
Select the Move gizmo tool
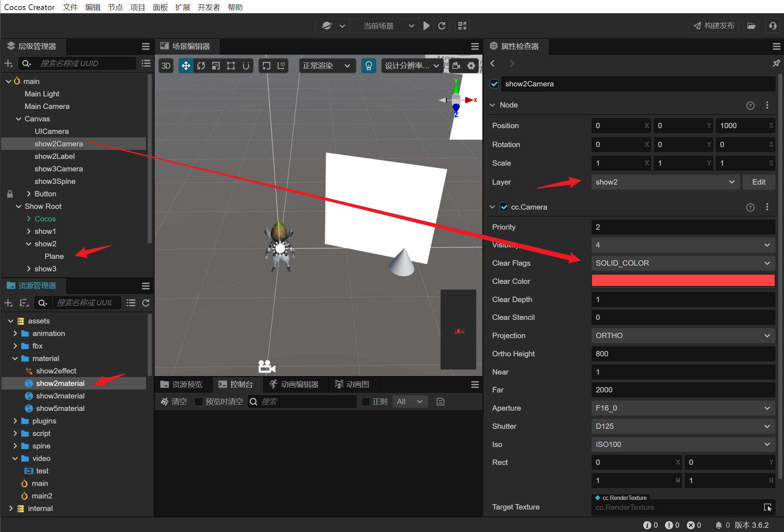(186, 66)
